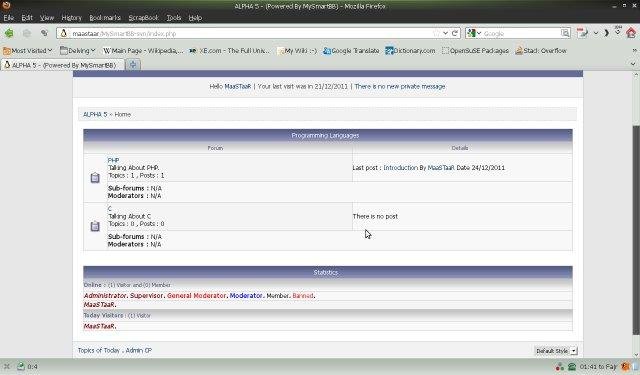
Task: Open the Most Visited bookmarks folder
Action: click(x=28, y=51)
